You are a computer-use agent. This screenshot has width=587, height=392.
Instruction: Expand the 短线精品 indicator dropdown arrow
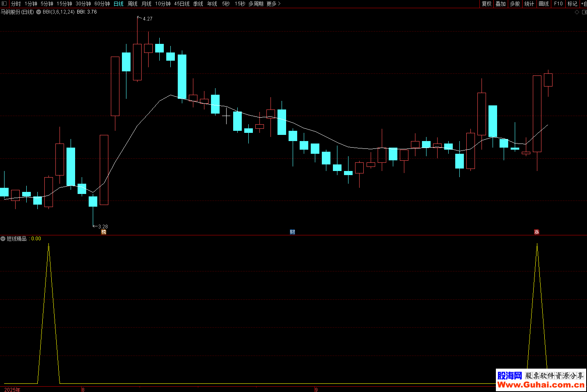(3, 239)
